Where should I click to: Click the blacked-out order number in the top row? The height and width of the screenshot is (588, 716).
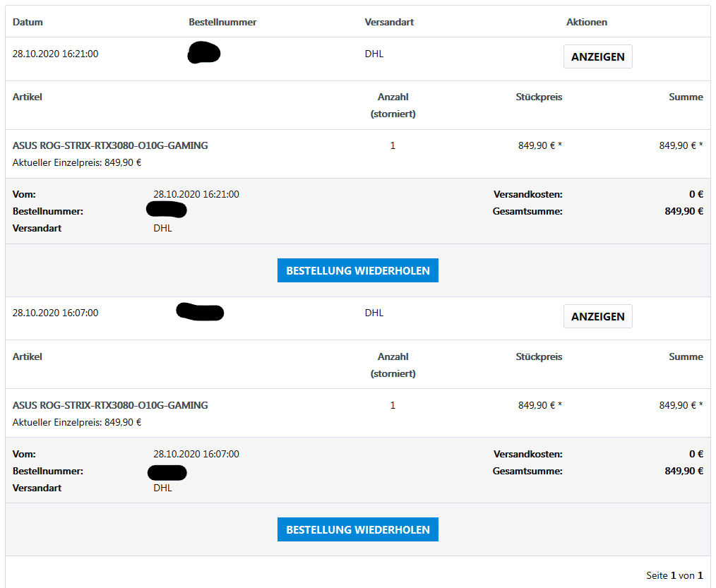[204, 54]
